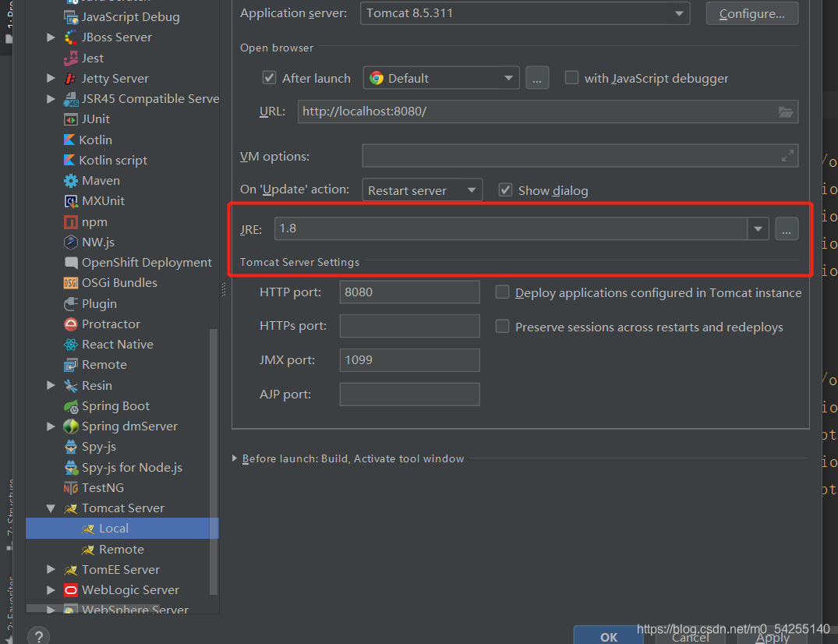
Task: Expand the JBoss Server tree node
Action: (x=51, y=37)
